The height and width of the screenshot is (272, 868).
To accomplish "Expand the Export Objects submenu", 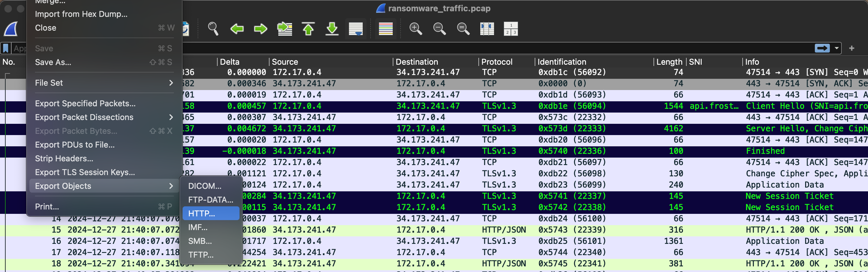I will [104, 186].
